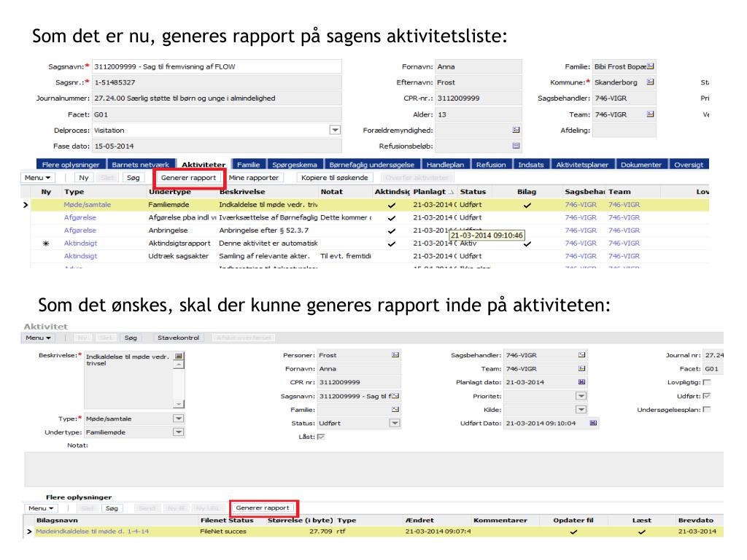747x560 pixels.
Task: Open the Aktivitetsplaner tab
Action: tap(582, 164)
